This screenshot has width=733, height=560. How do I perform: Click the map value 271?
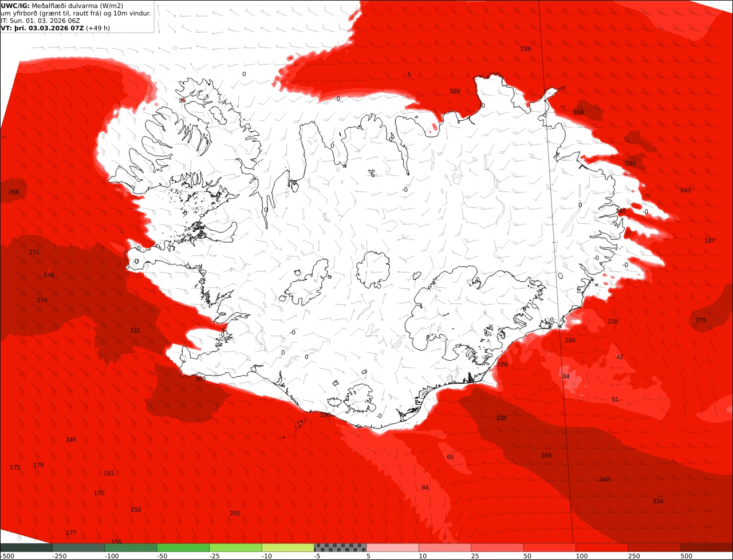pyautogui.click(x=34, y=252)
